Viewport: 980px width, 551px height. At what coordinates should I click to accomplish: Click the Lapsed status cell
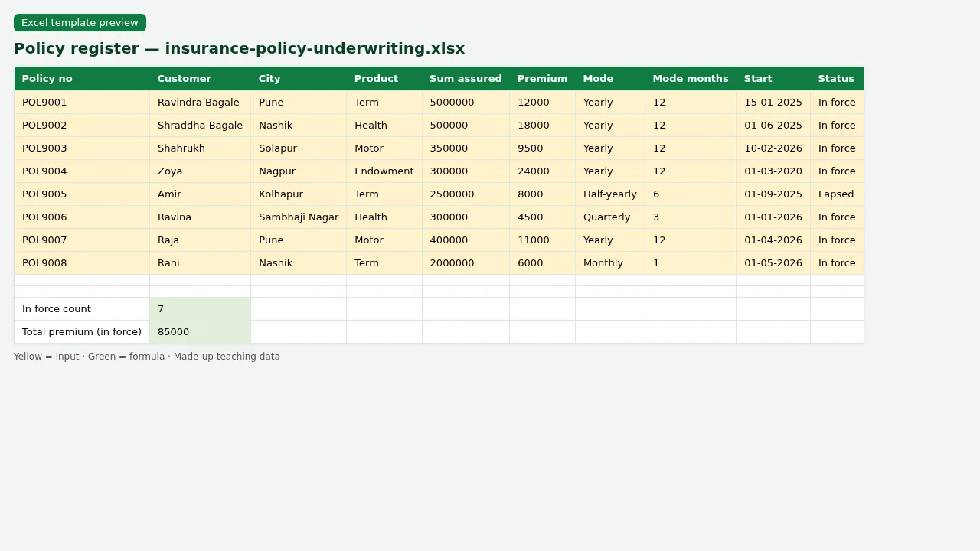click(x=837, y=194)
